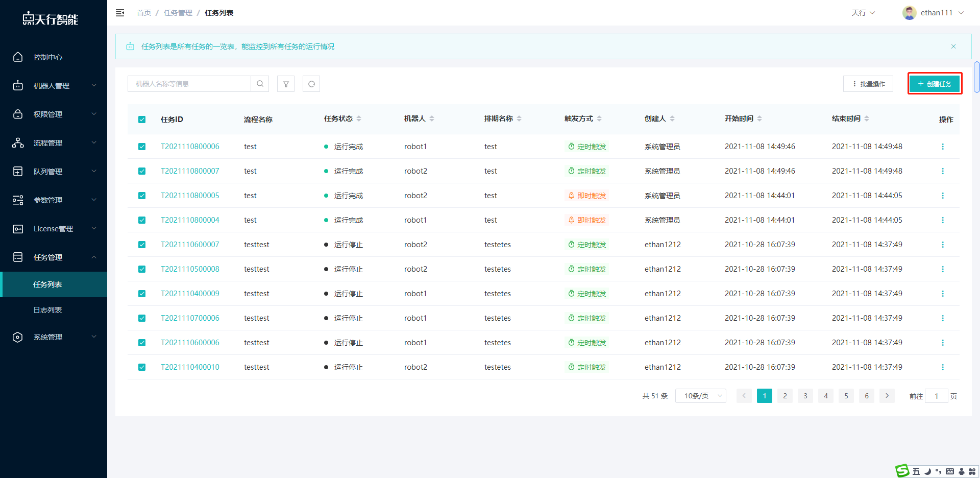This screenshot has width=980, height=478.
Task: Expand the 系统管理 sidebar menu
Action: [54, 337]
